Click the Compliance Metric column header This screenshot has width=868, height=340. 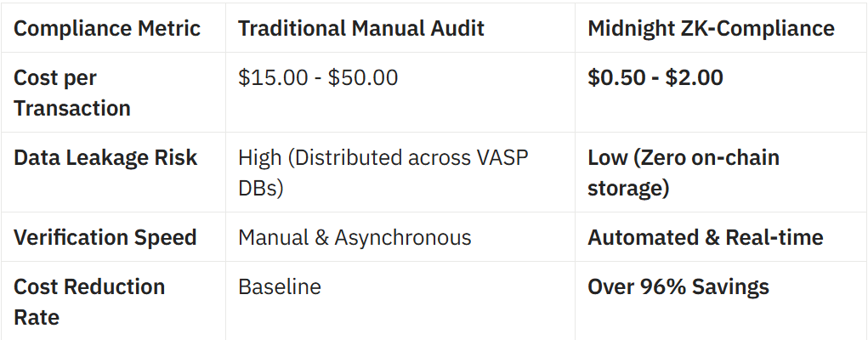[x=107, y=28]
